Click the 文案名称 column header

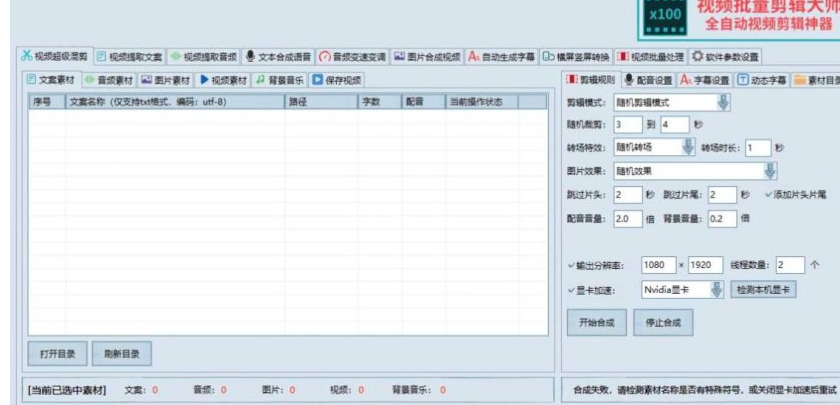(x=175, y=102)
